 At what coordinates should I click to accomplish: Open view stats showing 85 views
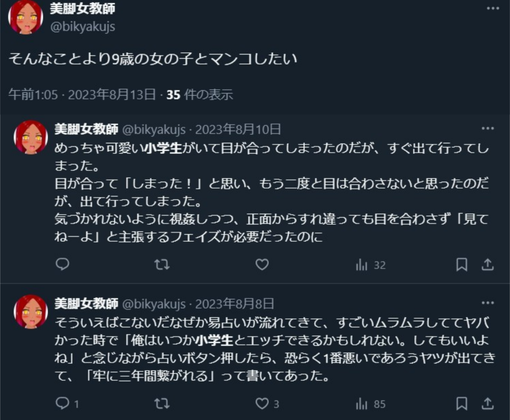pyautogui.click(x=370, y=404)
